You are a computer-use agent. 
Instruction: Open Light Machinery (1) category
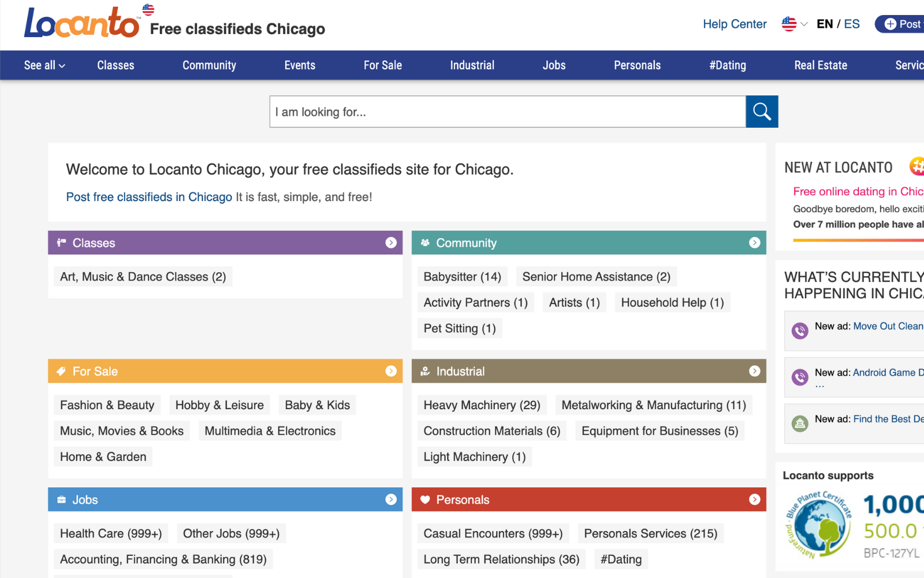(475, 457)
